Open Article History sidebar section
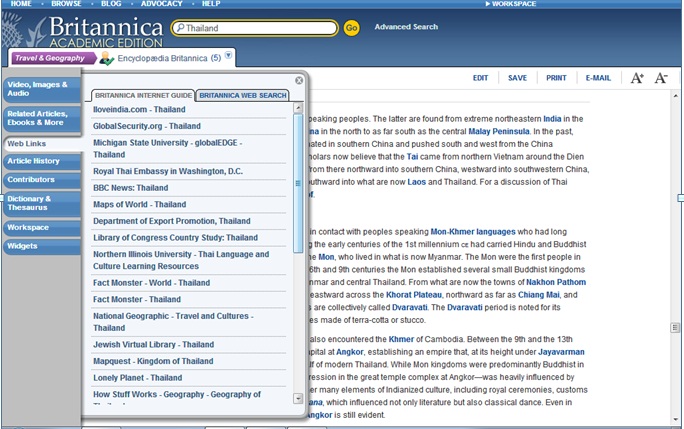Viewport: 684px width, 429px height. (x=42, y=161)
